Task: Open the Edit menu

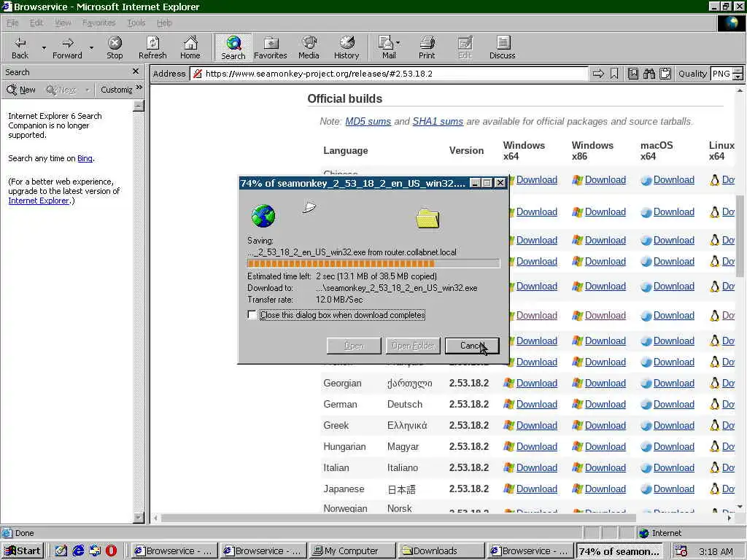Action: click(x=36, y=23)
